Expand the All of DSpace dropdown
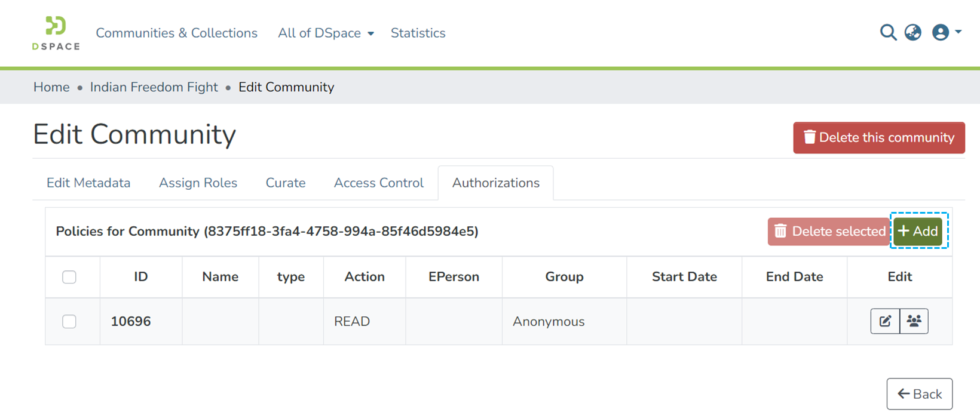The height and width of the screenshot is (419, 980). [326, 33]
